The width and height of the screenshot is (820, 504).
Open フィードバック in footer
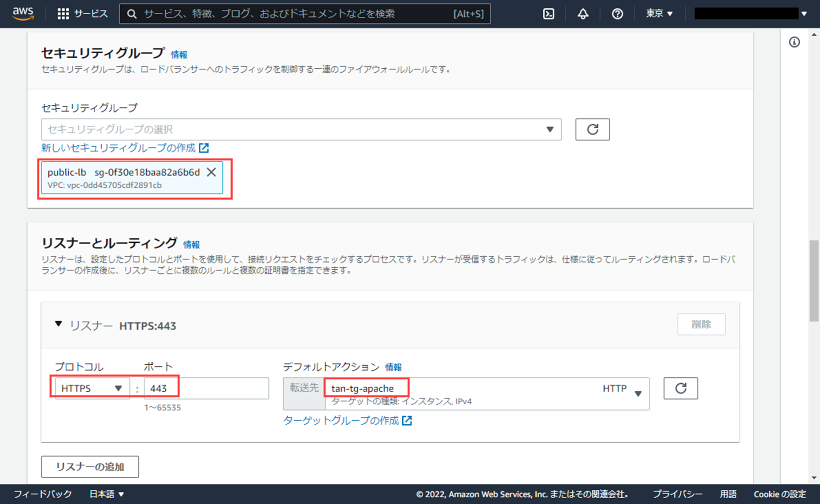42,494
